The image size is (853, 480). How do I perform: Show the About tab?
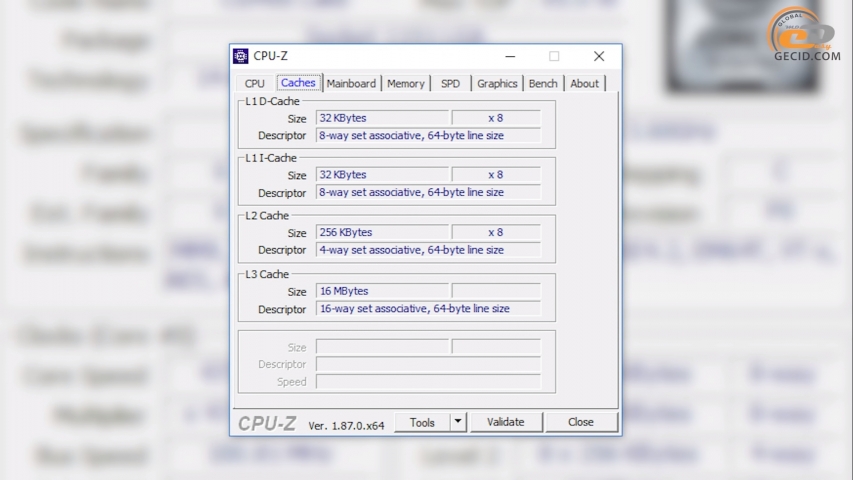pyautogui.click(x=584, y=84)
